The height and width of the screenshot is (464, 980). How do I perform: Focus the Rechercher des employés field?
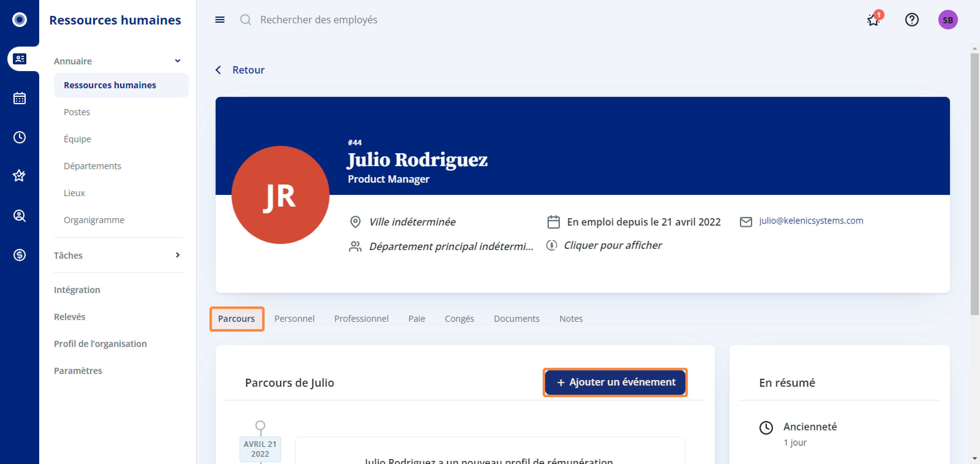(319, 20)
